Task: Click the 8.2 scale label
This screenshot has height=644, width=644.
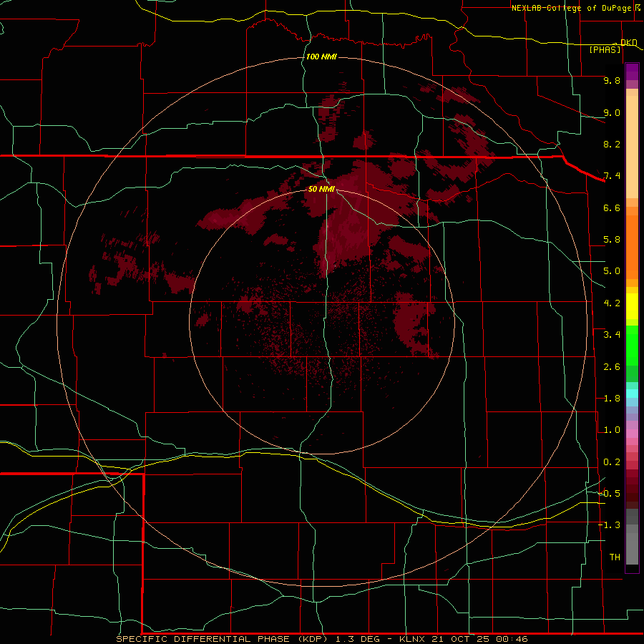Action: (612, 144)
